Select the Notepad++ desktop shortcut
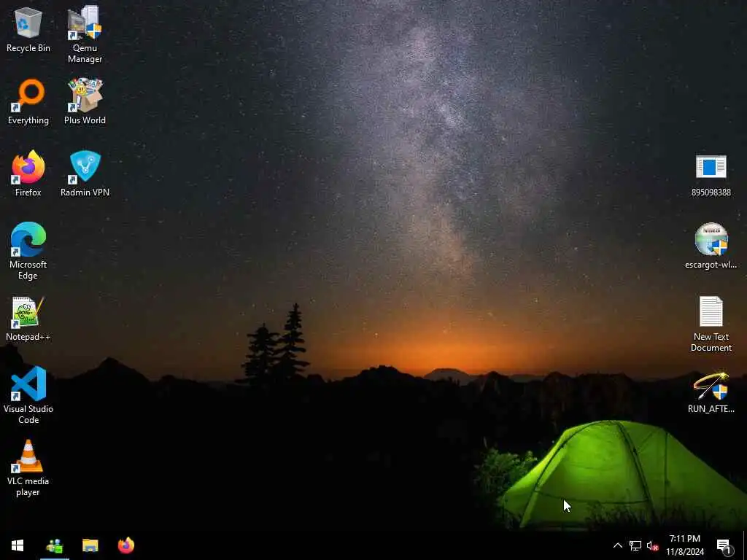747x560 pixels. coord(28,319)
